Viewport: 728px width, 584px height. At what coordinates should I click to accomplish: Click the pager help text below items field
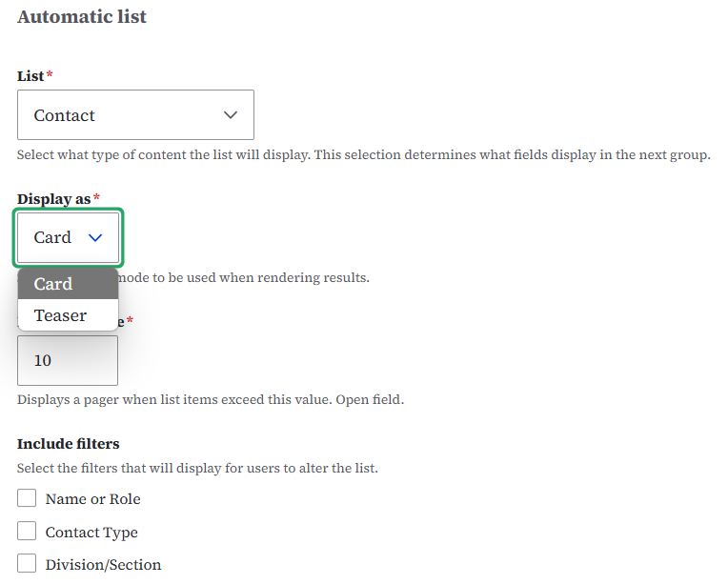point(210,399)
